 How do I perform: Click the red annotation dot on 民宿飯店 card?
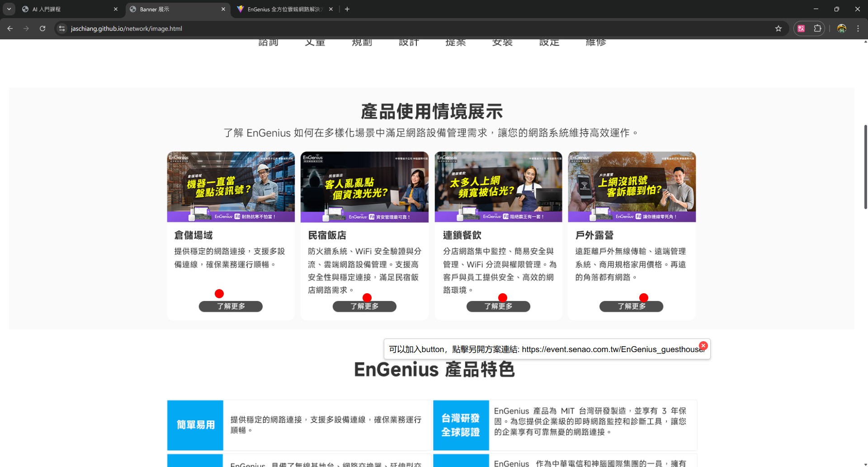pos(367,297)
